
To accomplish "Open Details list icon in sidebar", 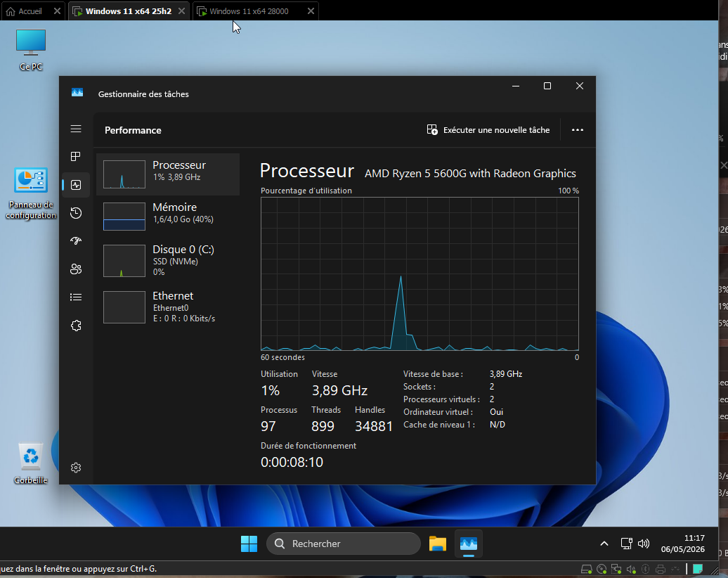I will click(76, 297).
